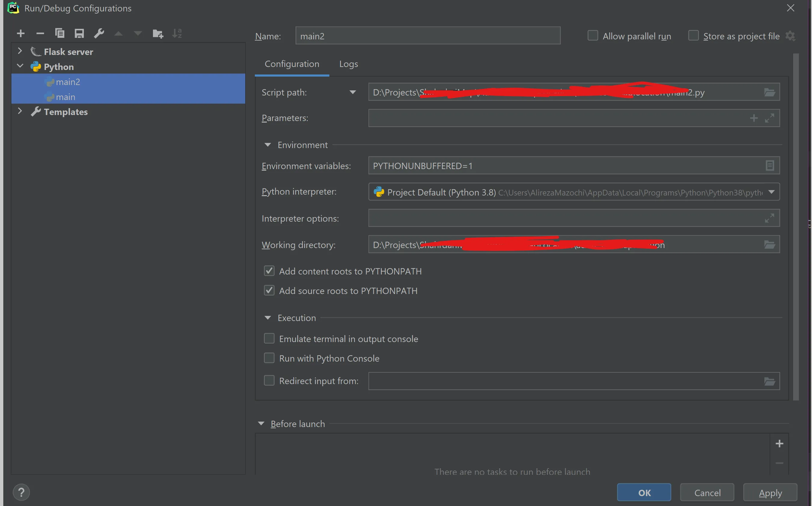Click the Create New Folder icon
Image resolution: width=812 pixels, height=506 pixels.
coord(157,33)
